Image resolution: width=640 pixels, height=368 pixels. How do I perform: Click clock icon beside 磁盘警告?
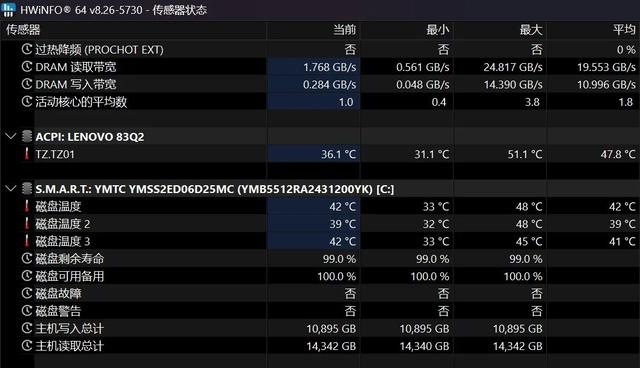coord(27,311)
